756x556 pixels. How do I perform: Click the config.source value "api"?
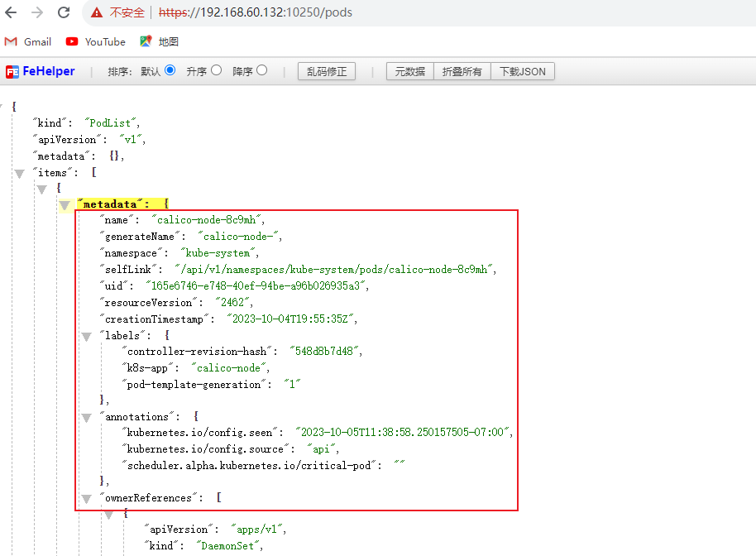(x=322, y=448)
